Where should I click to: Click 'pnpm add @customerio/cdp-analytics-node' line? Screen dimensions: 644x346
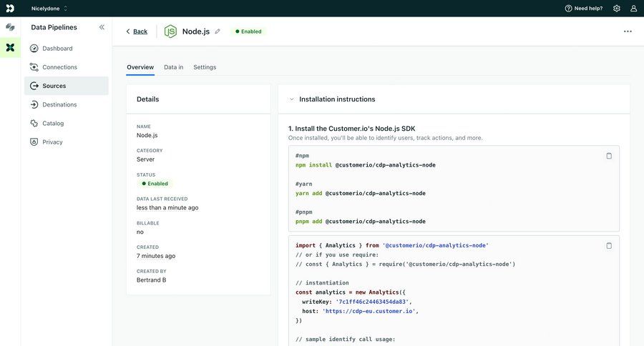360,222
